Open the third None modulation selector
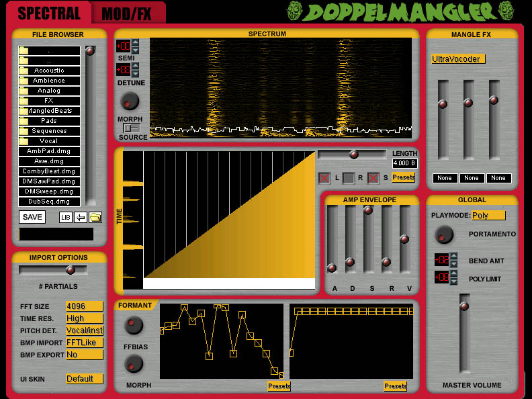This screenshot has height=399, width=532. [498, 178]
